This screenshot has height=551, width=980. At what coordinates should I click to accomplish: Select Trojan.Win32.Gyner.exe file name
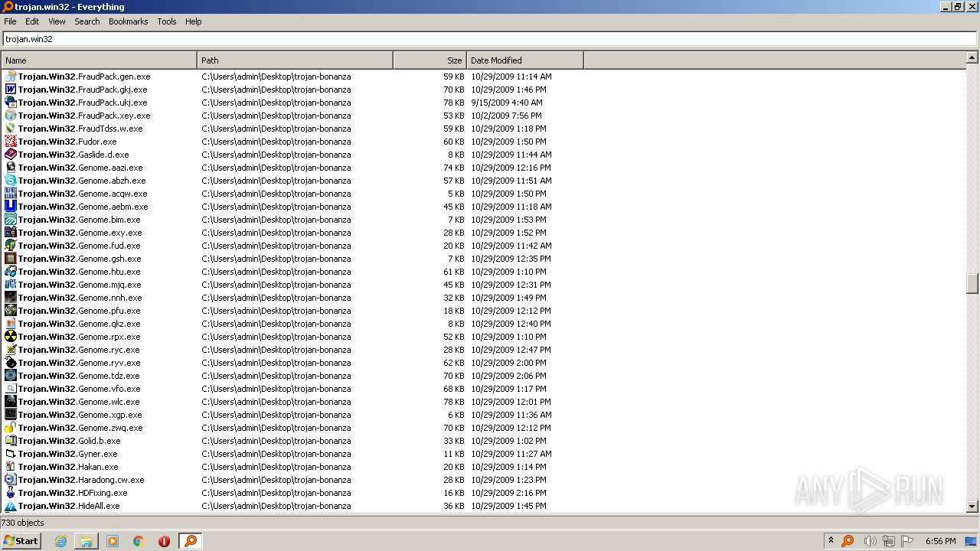[68, 454]
